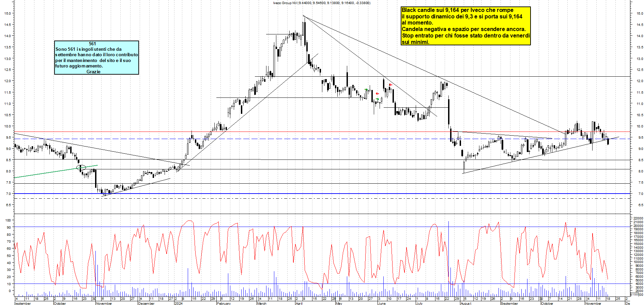Viewport: 644px width, 305px height.
Task: Click the 'futuro aggiornamento.' line
Action: pos(79,66)
